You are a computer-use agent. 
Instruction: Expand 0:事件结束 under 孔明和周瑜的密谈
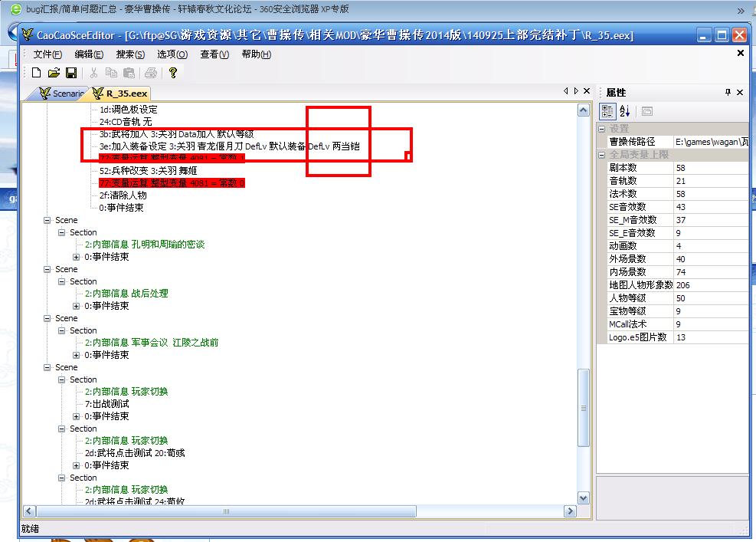pos(76,257)
